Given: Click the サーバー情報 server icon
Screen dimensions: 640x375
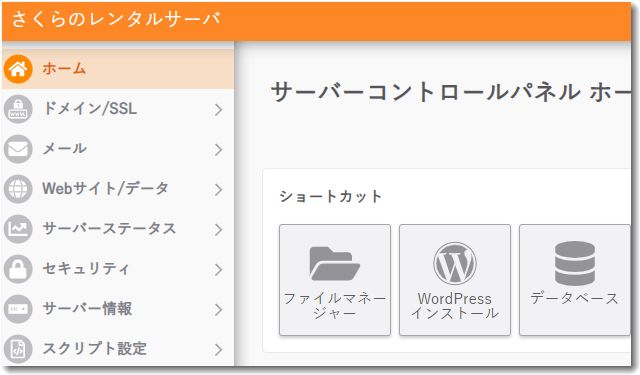Looking at the screenshot, I should coord(18,309).
